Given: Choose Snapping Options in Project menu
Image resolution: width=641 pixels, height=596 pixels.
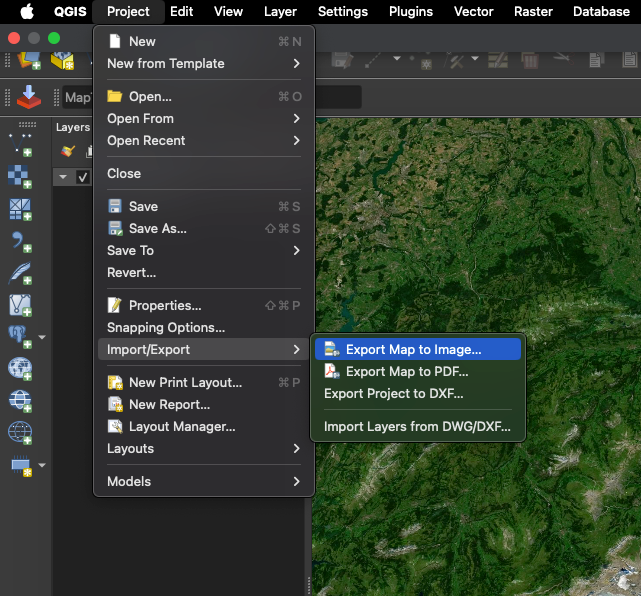Looking at the screenshot, I should pyautogui.click(x=204, y=327).
